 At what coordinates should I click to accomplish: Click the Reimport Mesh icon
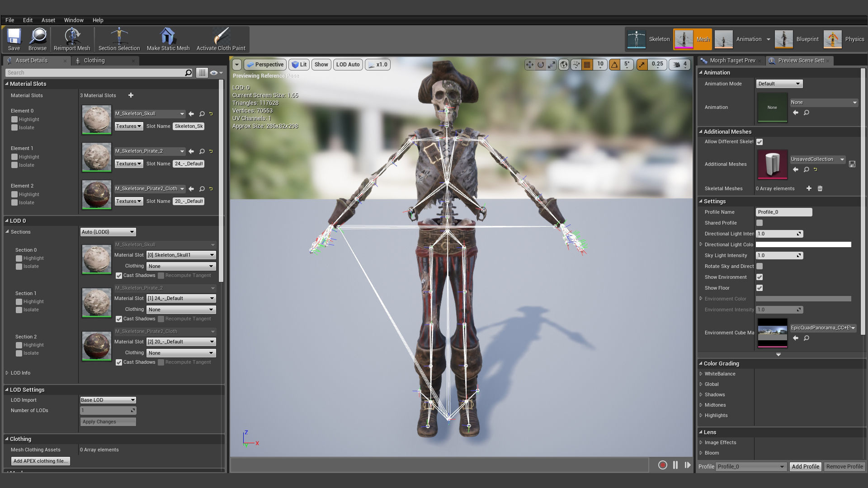(x=72, y=39)
